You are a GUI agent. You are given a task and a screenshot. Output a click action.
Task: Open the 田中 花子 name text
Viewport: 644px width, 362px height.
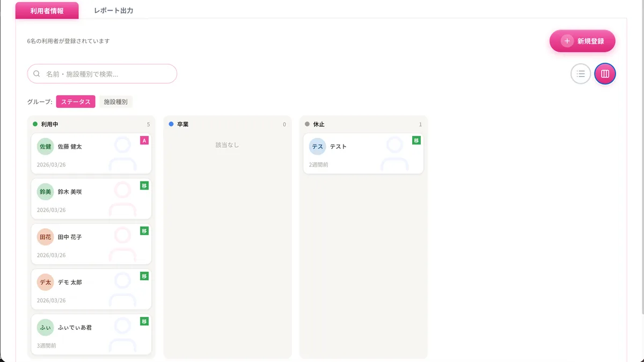70,237
